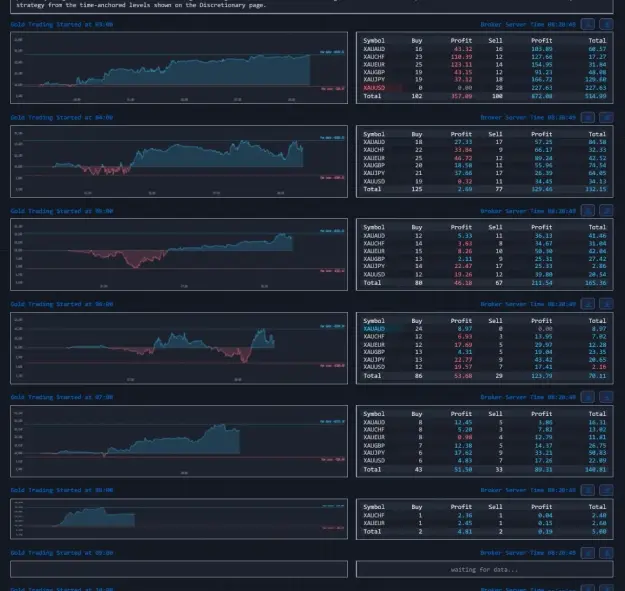Click first icon button in 04:00 trading section header
This screenshot has width=625, height=591.
[x=588, y=118]
